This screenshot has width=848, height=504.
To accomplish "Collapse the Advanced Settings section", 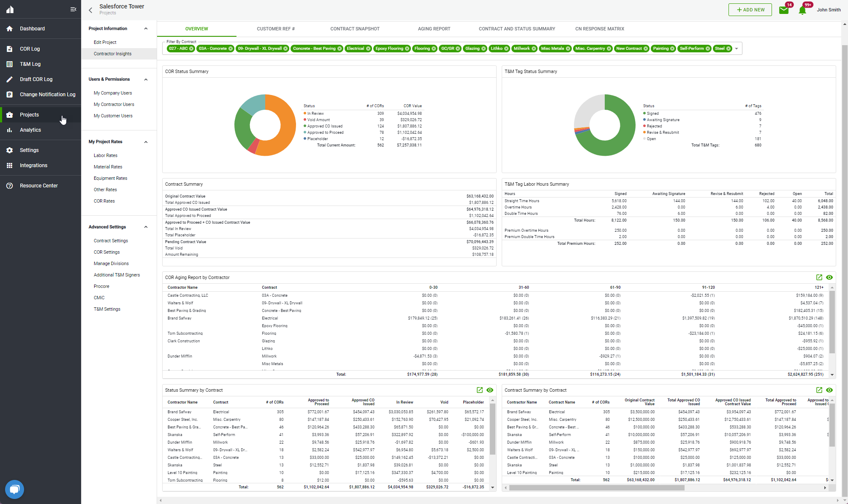I will 146,227.
